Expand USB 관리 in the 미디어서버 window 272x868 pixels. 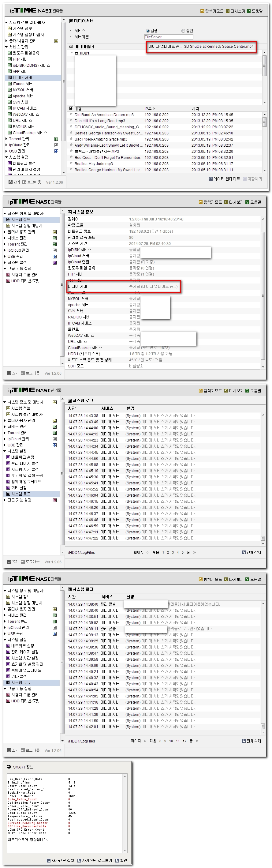(6, 151)
